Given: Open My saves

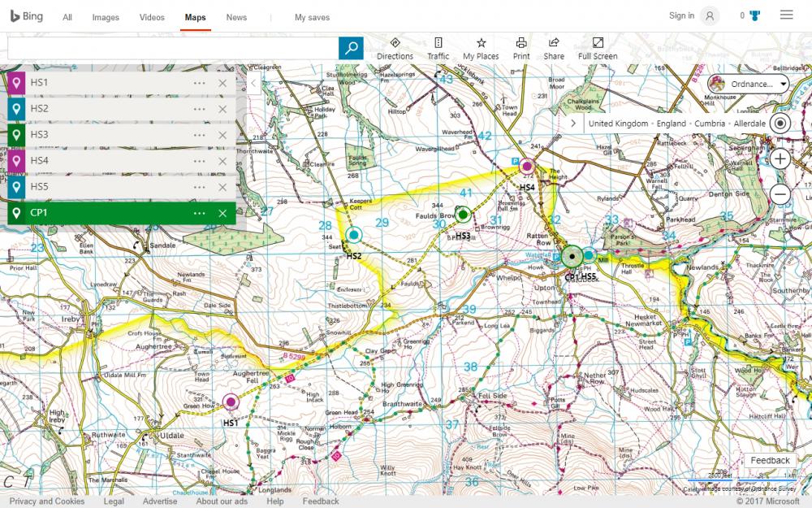Looking at the screenshot, I should [313, 17].
